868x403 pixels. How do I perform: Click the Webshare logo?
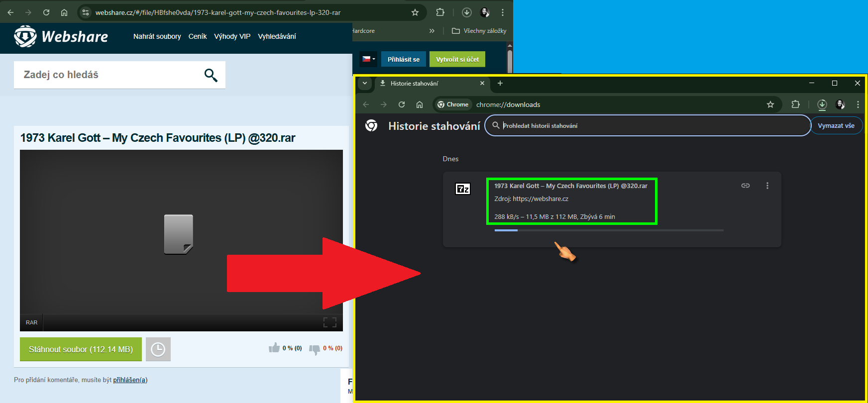pyautogui.click(x=61, y=36)
